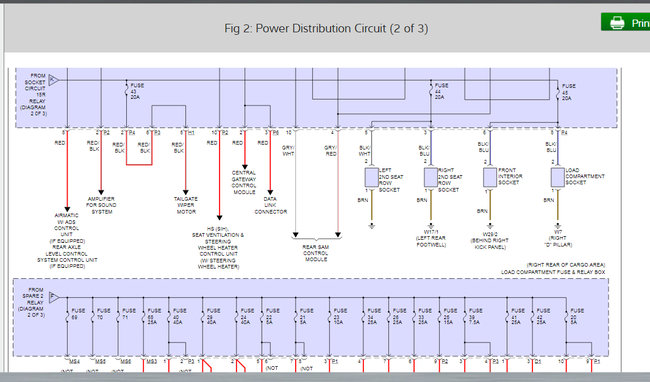650x382 pixels.
Task: Click the 'LEFT 2ND SEAT ROW SOCKET' label
Action: click(x=391, y=180)
